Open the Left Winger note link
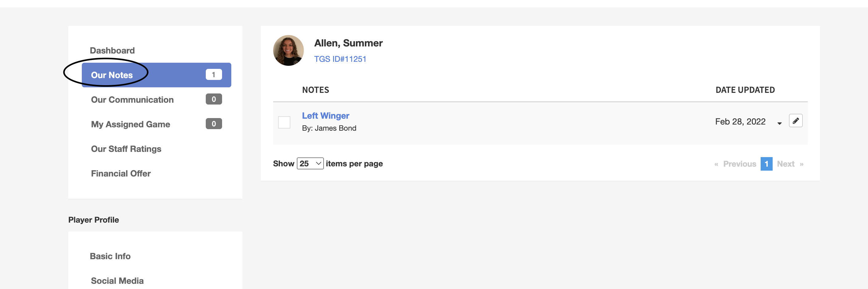868x289 pixels. click(325, 116)
